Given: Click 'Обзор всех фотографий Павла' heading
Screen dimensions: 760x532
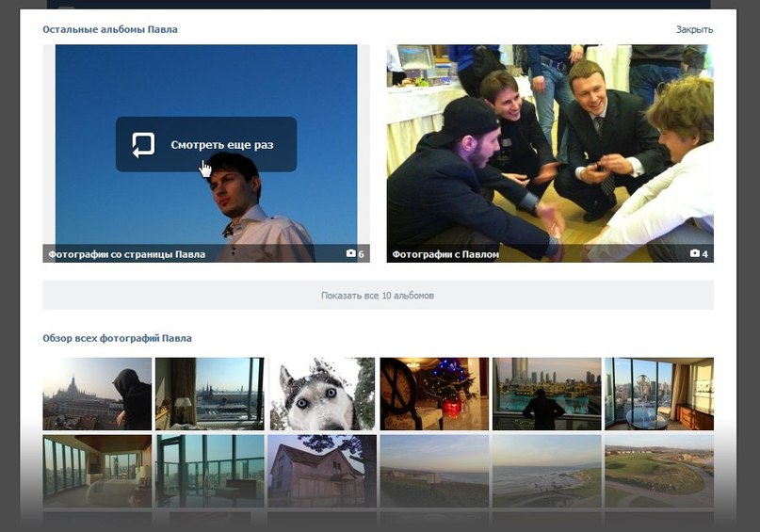Looking at the screenshot, I should [x=118, y=338].
